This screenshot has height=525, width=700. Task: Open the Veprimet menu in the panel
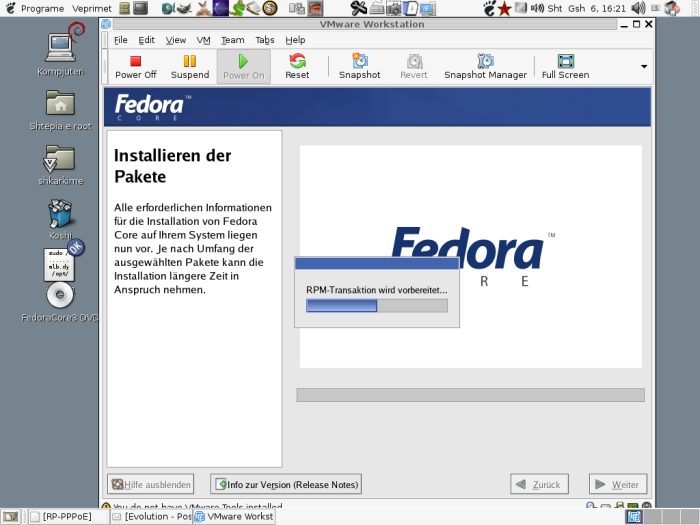[x=92, y=8]
